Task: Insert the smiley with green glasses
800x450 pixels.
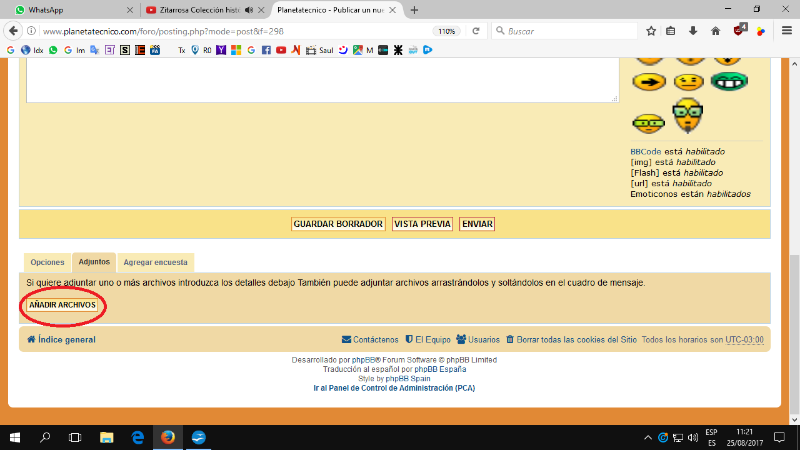Action: [648, 123]
